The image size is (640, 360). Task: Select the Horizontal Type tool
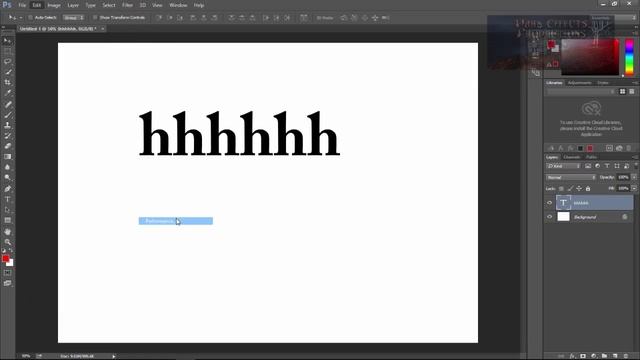(7, 199)
